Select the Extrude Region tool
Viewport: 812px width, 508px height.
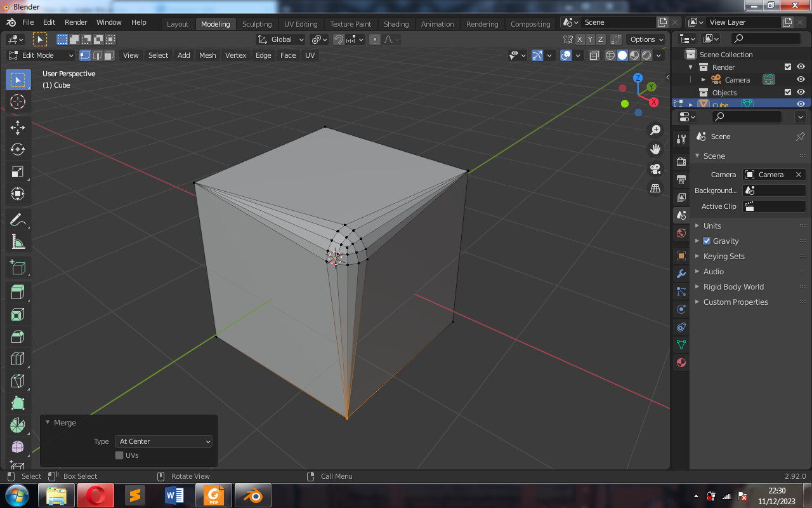tap(18, 292)
